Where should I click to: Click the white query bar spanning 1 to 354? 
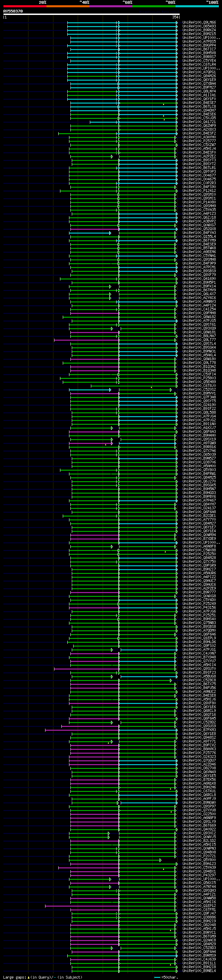pos(92,15)
